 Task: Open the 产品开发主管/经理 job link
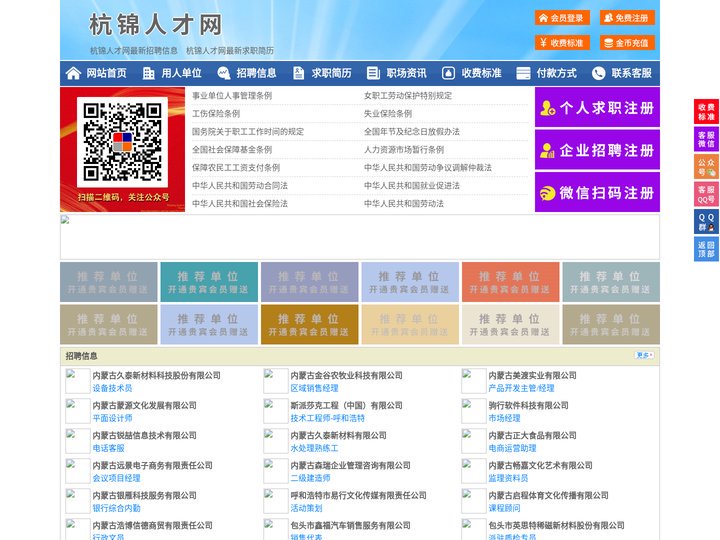521,388
